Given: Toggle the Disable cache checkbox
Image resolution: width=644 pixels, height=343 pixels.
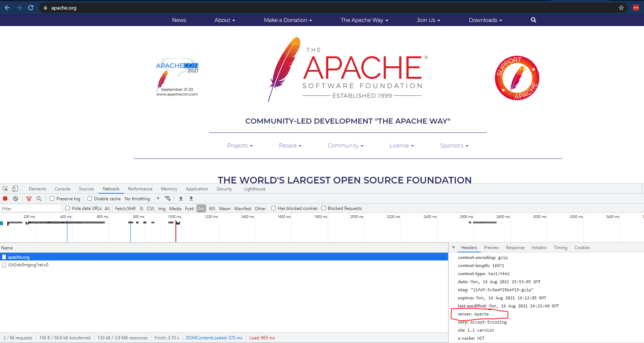Looking at the screenshot, I should tap(90, 198).
